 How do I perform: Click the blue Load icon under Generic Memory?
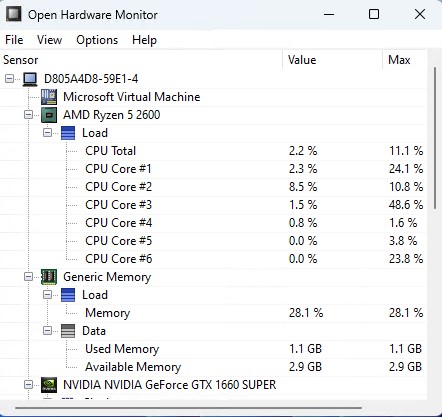click(68, 295)
